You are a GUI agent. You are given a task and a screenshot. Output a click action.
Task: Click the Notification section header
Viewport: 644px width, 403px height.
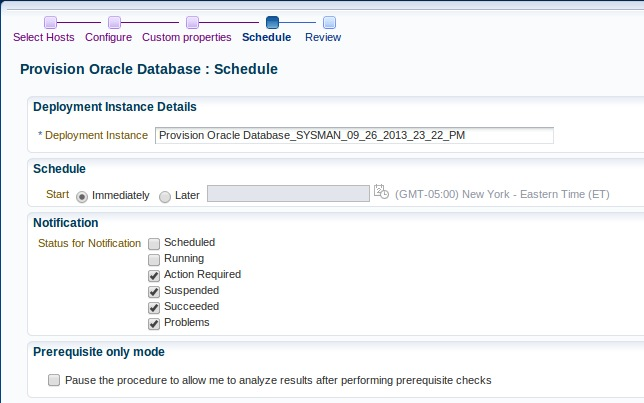66,223
